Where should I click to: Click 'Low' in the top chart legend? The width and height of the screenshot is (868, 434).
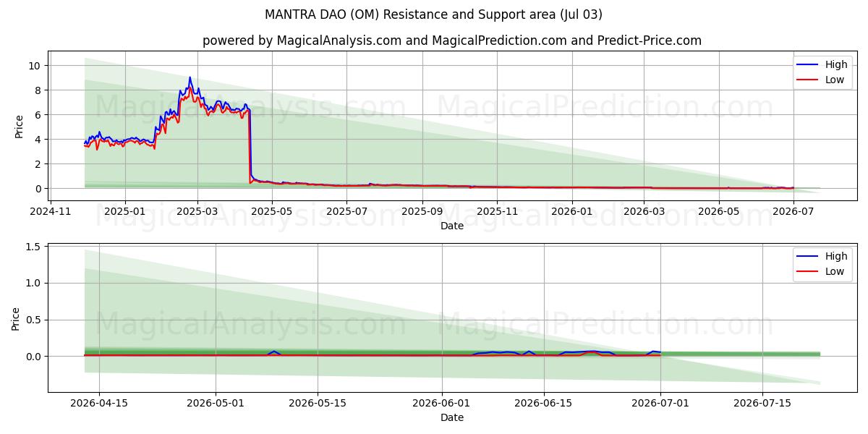point(835,80)
